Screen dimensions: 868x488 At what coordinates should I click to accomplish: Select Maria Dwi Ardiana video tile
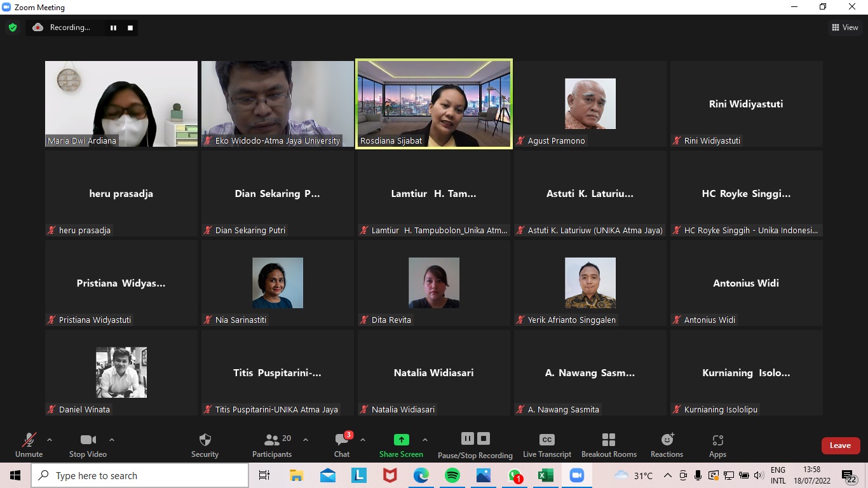tap(121, 104)
